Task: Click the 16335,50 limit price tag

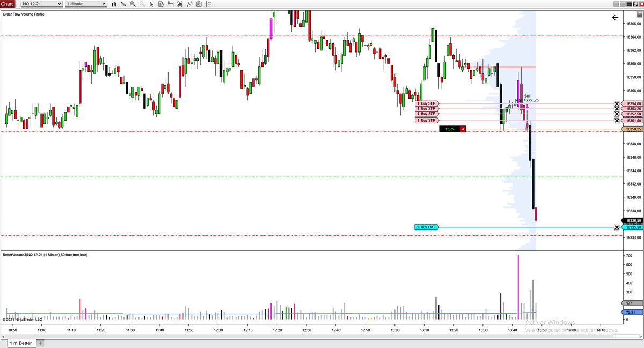Action: (x=631, y=227)
